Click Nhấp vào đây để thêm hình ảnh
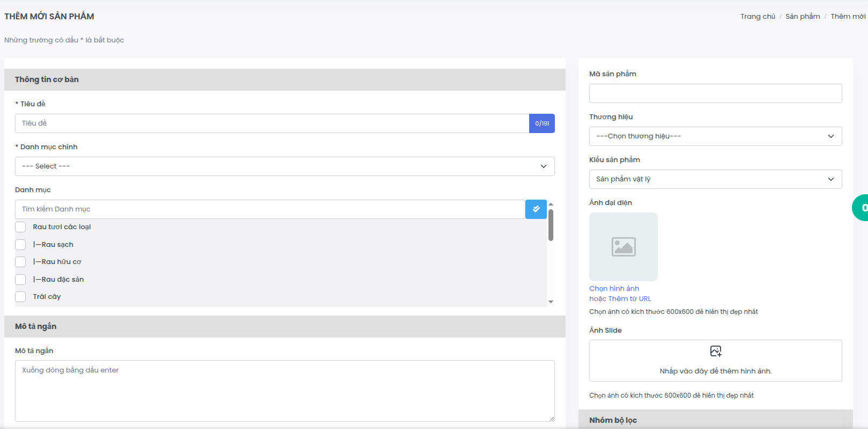This screenshot has width=868, height=432. (716, 371)
